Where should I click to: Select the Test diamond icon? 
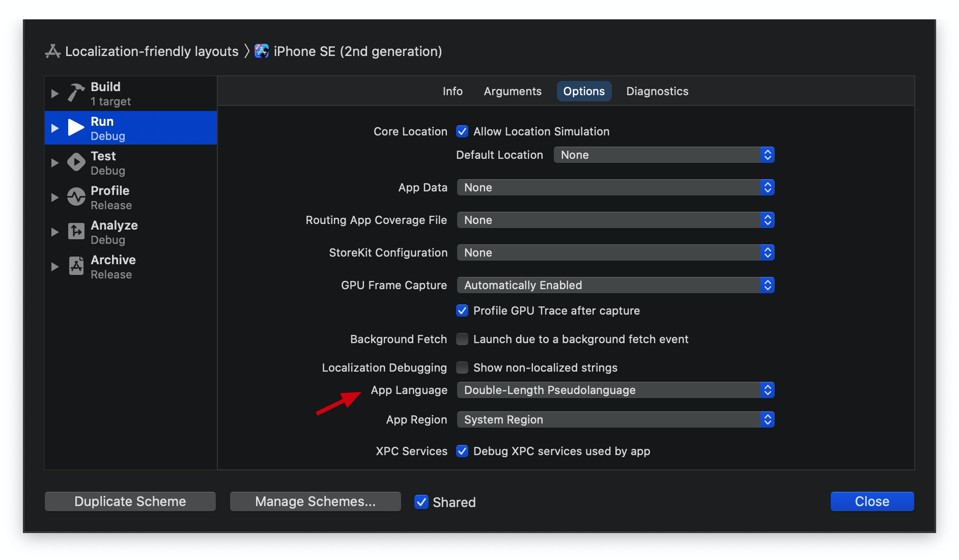pos(76,162)
